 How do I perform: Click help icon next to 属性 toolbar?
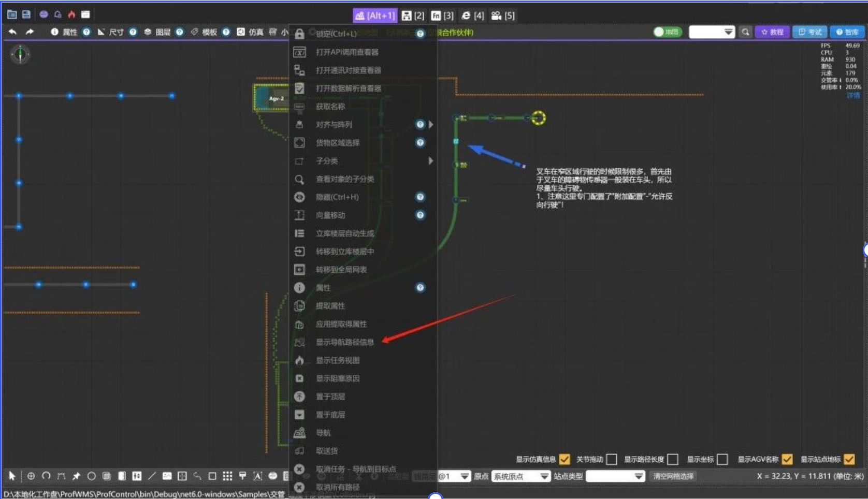tap(86, 32)
